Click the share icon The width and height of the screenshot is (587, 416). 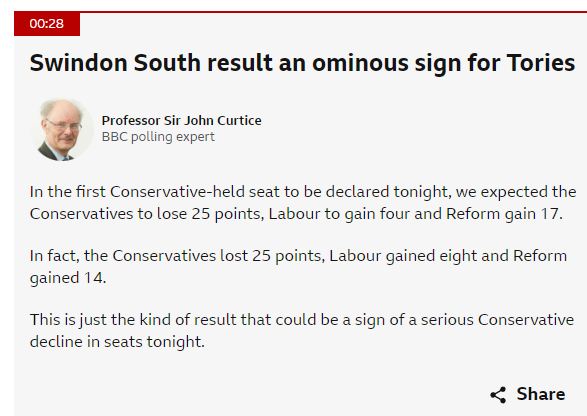(498, 395)
